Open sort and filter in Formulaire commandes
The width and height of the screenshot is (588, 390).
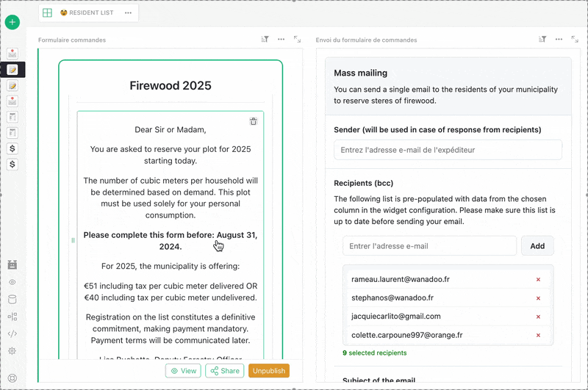[265, 40]
